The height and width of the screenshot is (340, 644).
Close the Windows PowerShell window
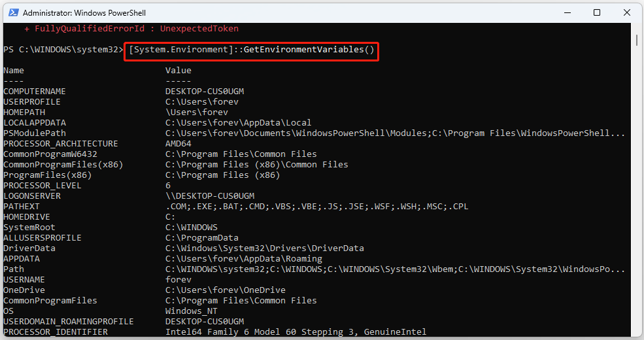[x=627, y=12]
